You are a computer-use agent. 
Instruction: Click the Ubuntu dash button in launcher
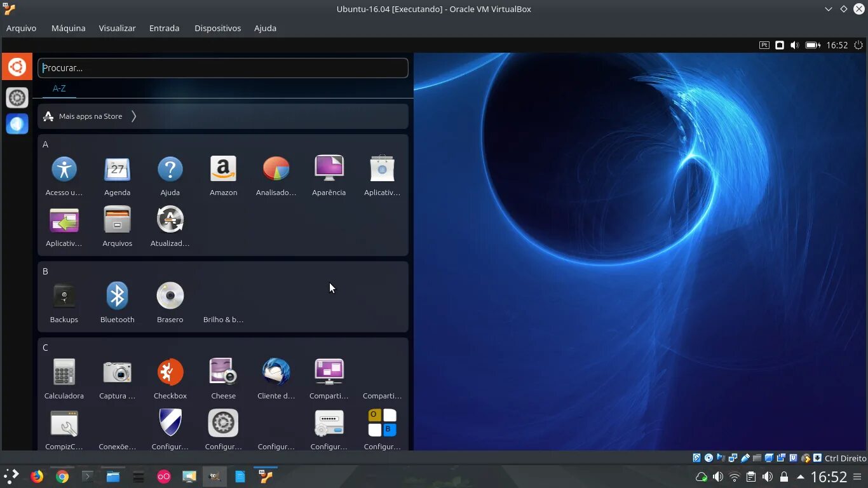pyautogui.click(x=17, y=67)
